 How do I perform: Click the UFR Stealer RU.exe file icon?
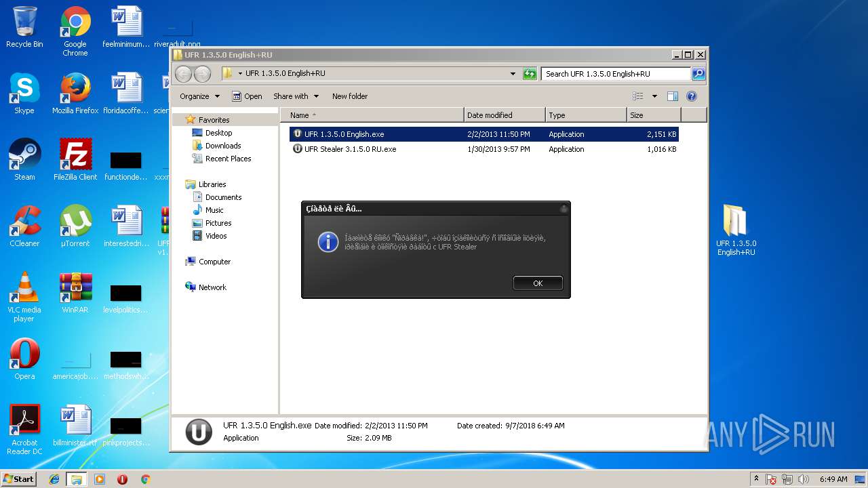pyautogui.click(x=297, y=149)
